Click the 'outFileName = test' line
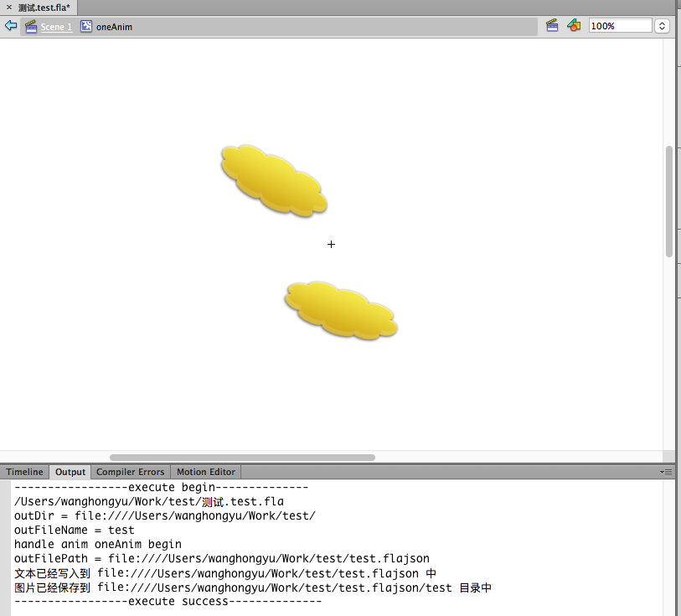Image resolution: width=681 pixels, height=616 pixels. [75, 531]
